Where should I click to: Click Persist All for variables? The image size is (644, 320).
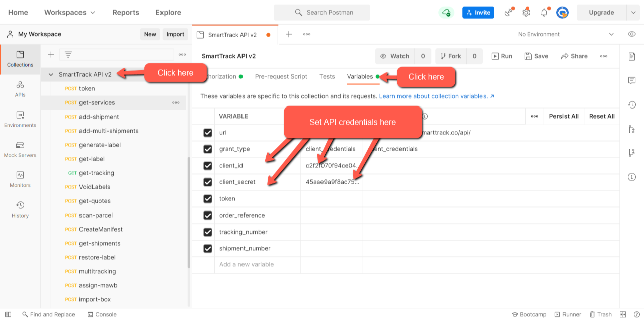tap(563, 116)
